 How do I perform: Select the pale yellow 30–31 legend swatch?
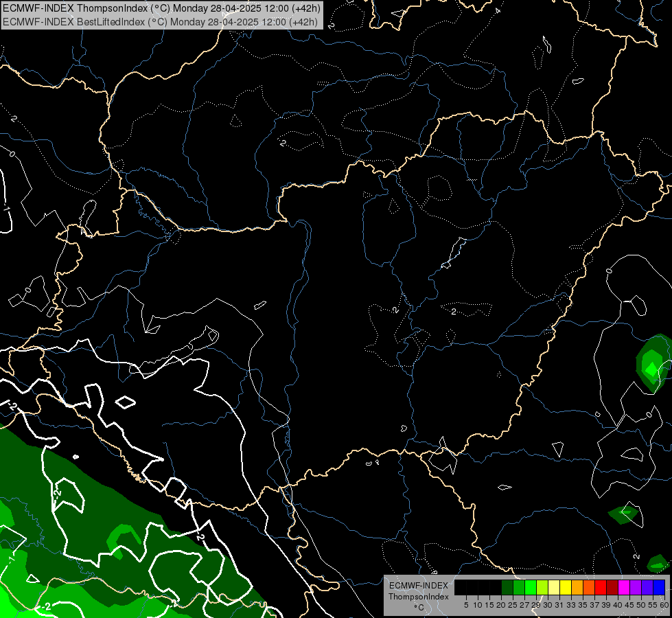554,587
